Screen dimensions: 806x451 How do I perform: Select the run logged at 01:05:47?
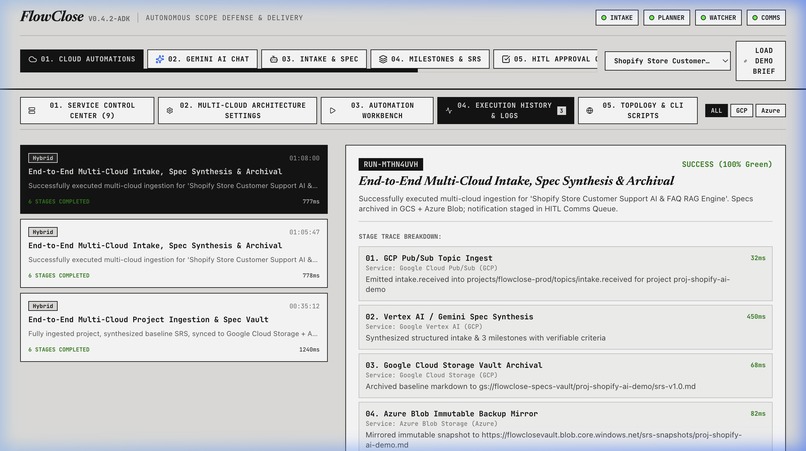174,254
